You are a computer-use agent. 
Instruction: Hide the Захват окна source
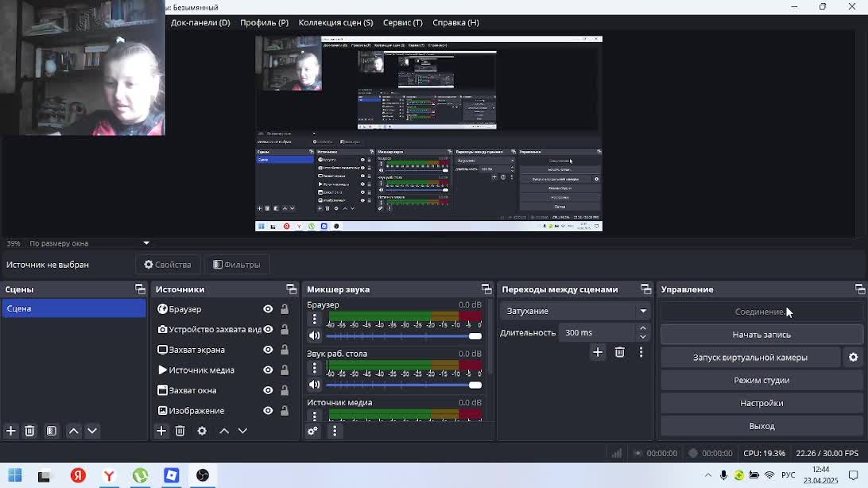coord(268,390)
